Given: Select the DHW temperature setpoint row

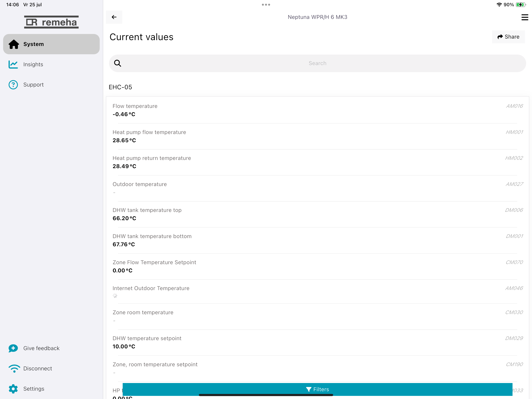Looking at the screenshot, I should [x=317, y=343].
